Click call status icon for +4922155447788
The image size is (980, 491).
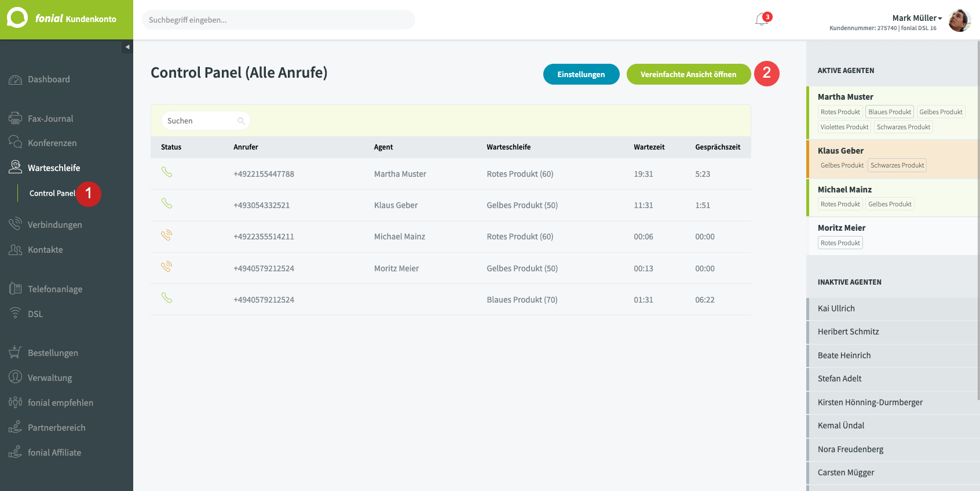(167, 172)
